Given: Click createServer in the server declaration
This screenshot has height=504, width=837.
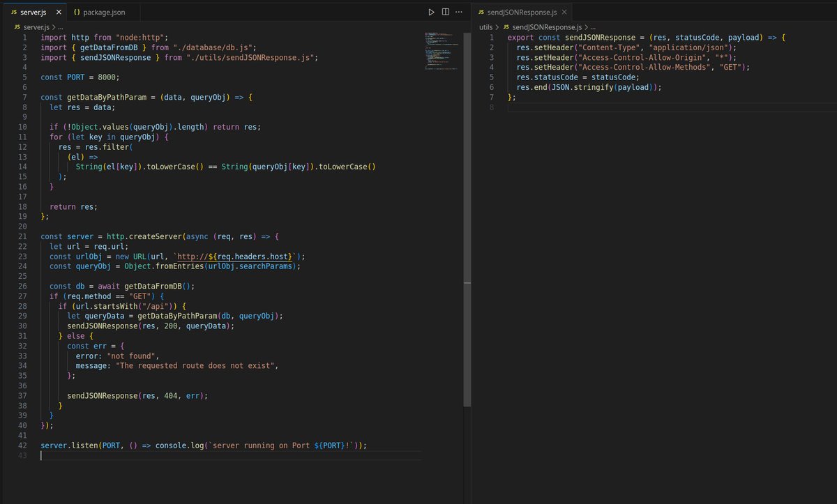Looking at the screenshot, I should tap(156, 236).
